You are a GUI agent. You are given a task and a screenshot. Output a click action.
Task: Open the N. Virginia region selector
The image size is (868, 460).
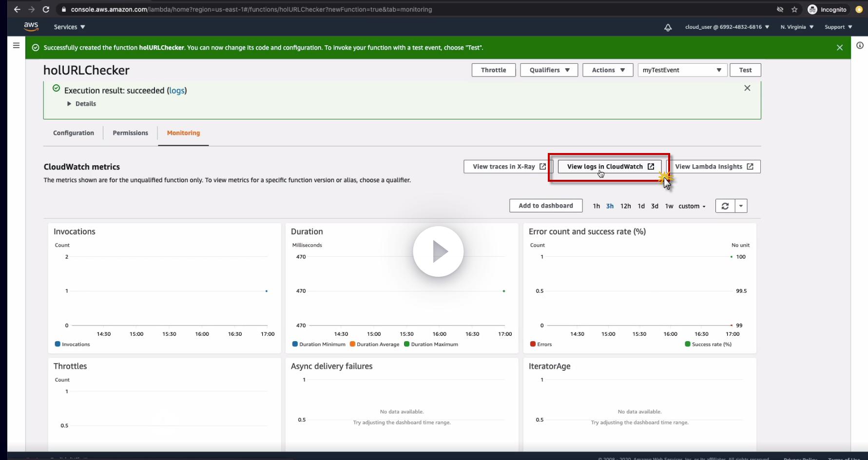pyautogui.click(x=797, y=27)
